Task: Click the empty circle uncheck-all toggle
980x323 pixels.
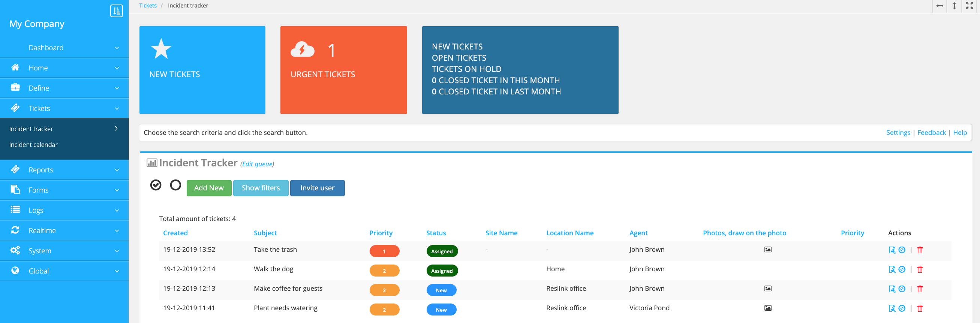Action: [x=175, y=185]
